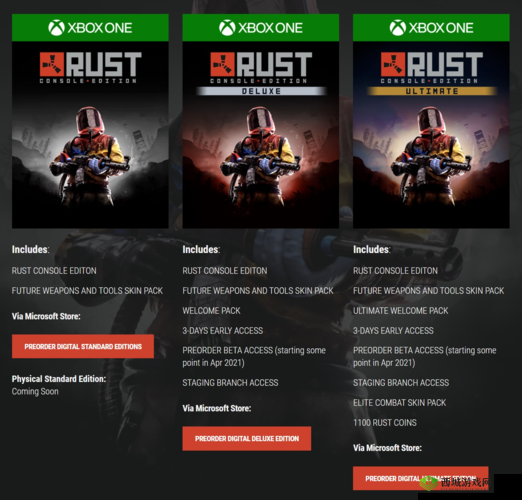Screen dimensions: 522x500
Task: Click the red Rust icon on Ultimate cover
Action: coord(393,64)
